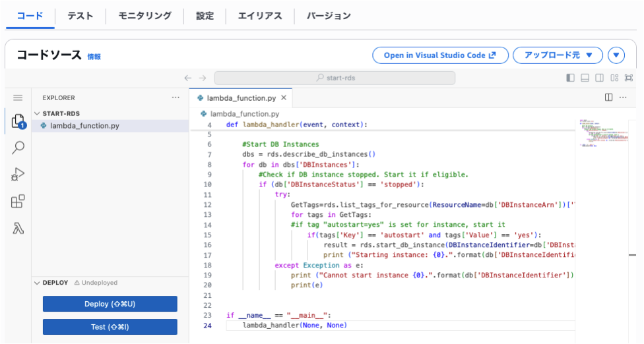644x344 pixels.
Task: Select the lambda_function.py editor tab
Action: click(x=241, y=98)
